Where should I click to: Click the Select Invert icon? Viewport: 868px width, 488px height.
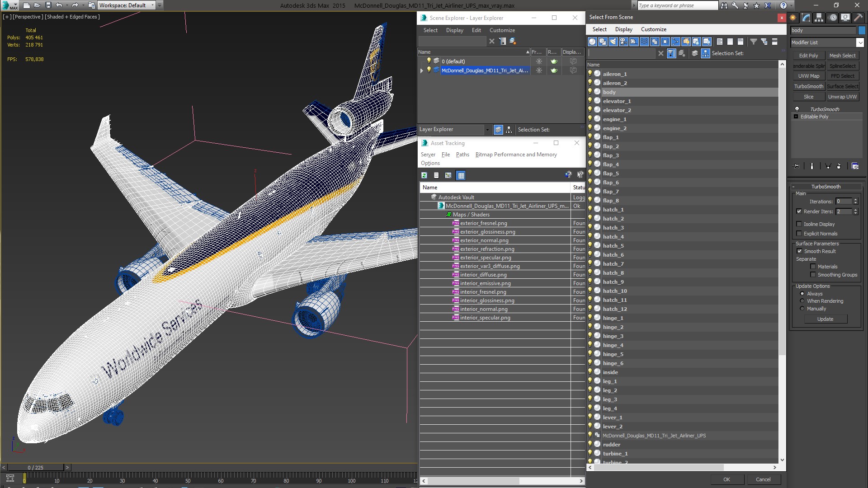(741, 42)
